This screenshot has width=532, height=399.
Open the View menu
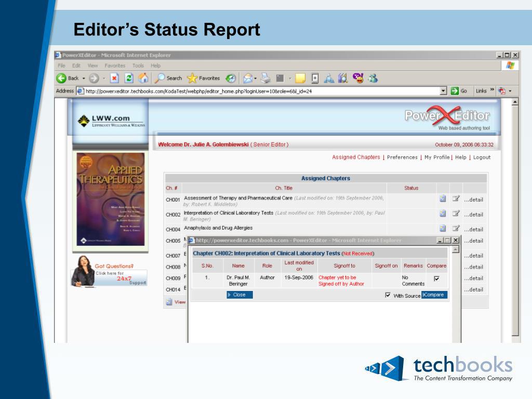92,65
